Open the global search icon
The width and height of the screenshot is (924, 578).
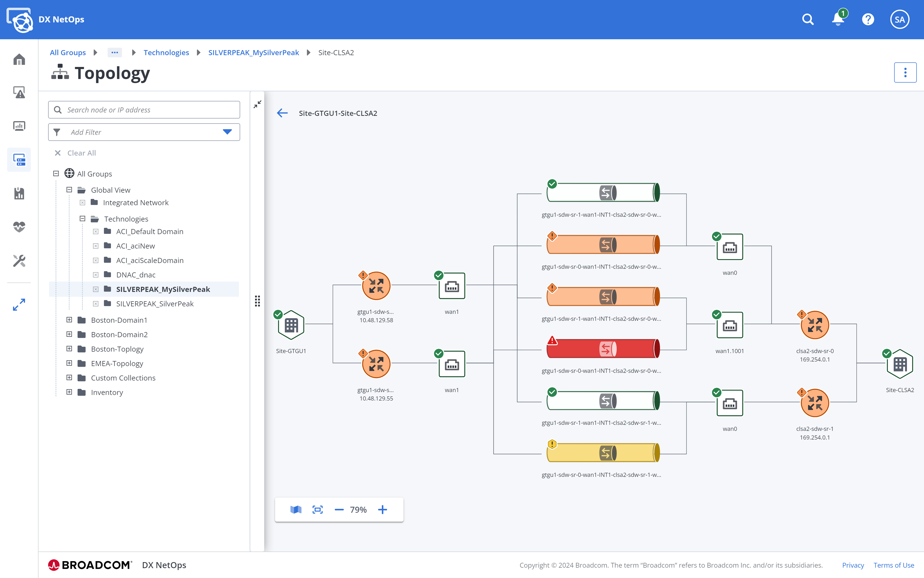click(x=808, y=20)
